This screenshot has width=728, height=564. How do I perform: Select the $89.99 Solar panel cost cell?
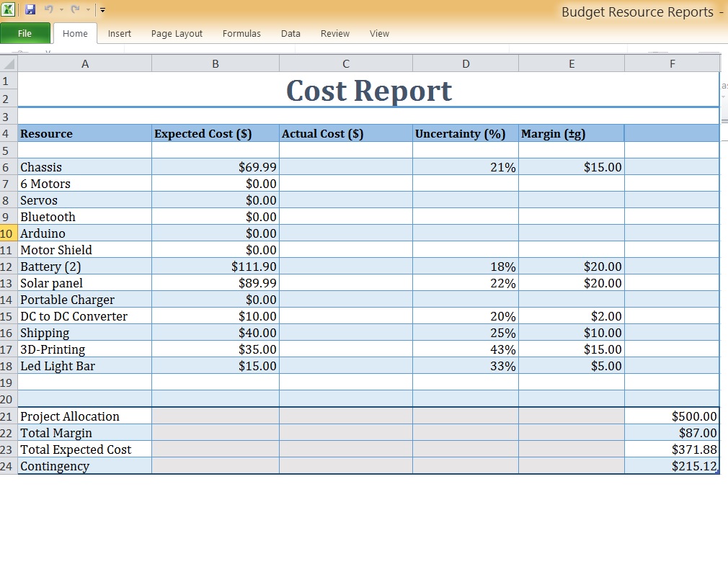click(216, 283)
